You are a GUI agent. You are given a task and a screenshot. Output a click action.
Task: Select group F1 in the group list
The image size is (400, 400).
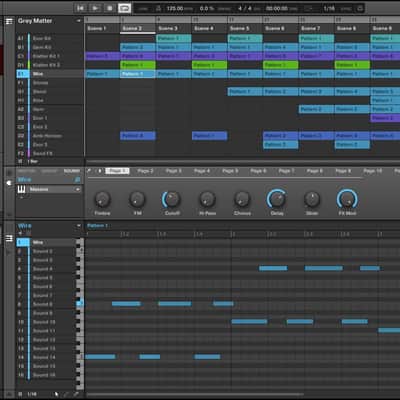point(49,83)
